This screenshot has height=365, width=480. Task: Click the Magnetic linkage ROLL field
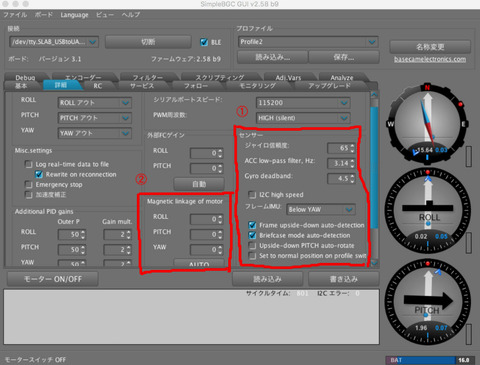(206, 219)
